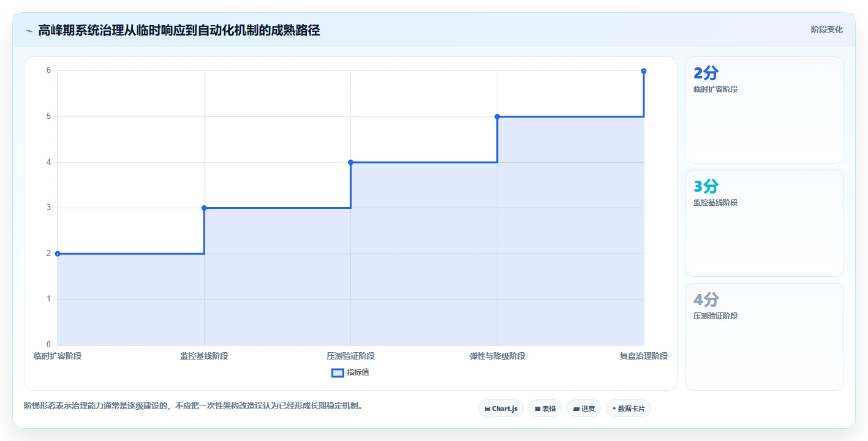This screenshot has height=441, width=868.
Task: Click x-axis label 监控基线阶段
Action: 204,356
